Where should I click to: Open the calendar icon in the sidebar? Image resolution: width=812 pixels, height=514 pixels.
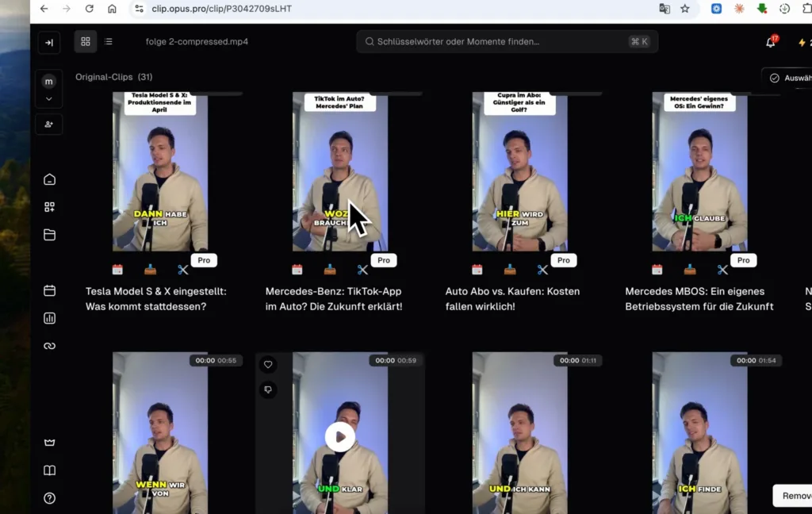click(50, 290)
